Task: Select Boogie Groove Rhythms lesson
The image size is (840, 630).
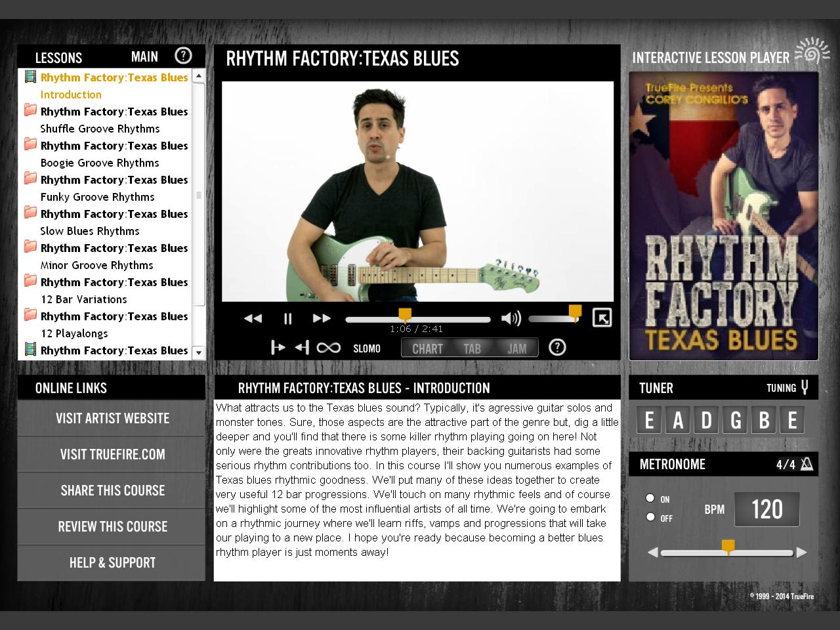Action: click(100, 163)
